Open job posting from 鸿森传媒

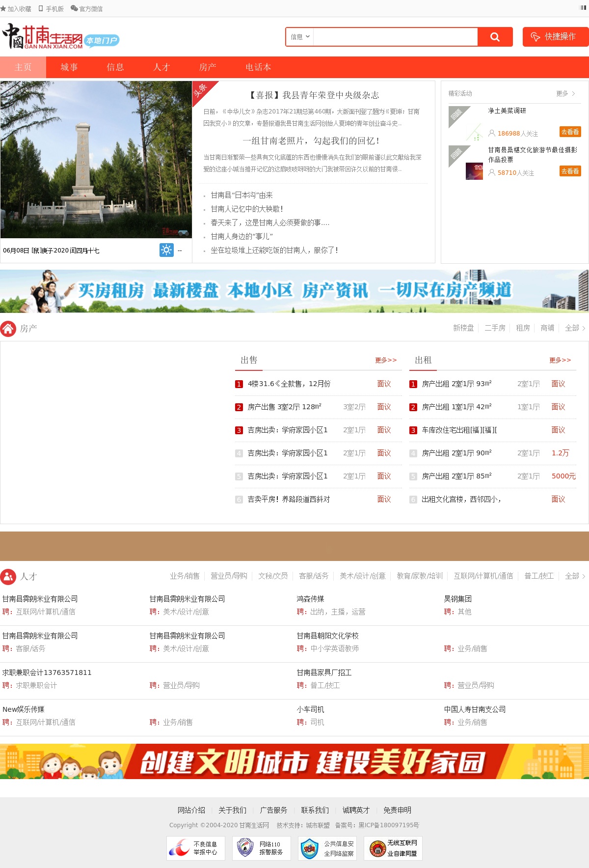pyautogui.click(x=310, y=599)
